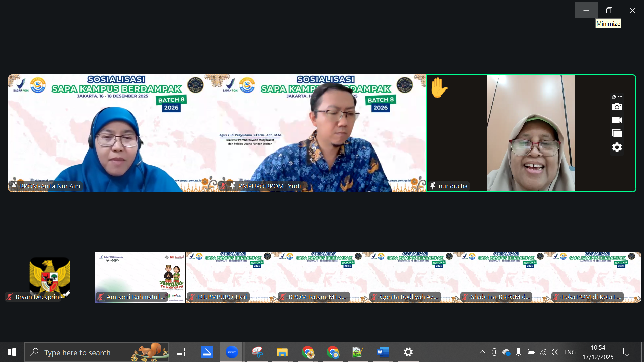Viewport: 644px width, 362px height.
Task: Open the clock and date flyout
Action: 598,352
